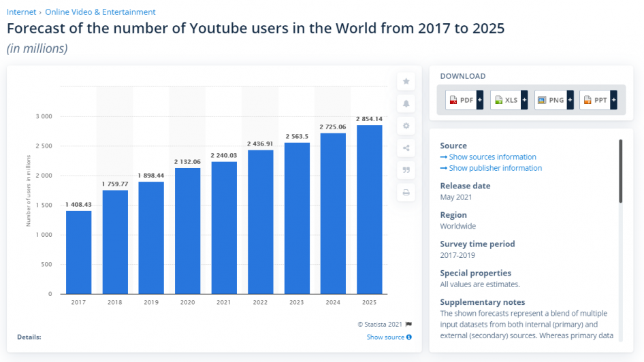Image resolution: width=644 pixels, height=362 pixels.
Task: Click the PDF file icon
Action: [x=453, y=100]
